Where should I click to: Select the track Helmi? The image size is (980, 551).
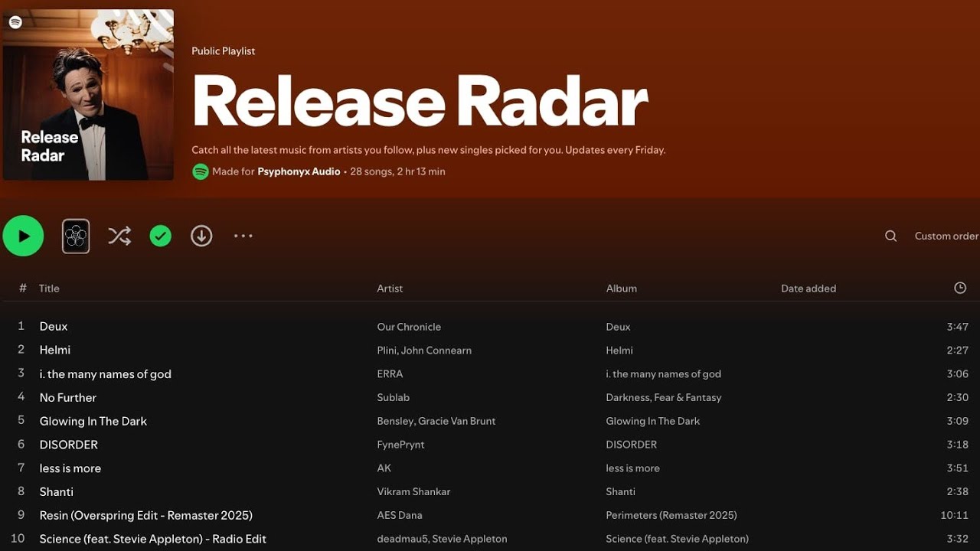point(55,350)
